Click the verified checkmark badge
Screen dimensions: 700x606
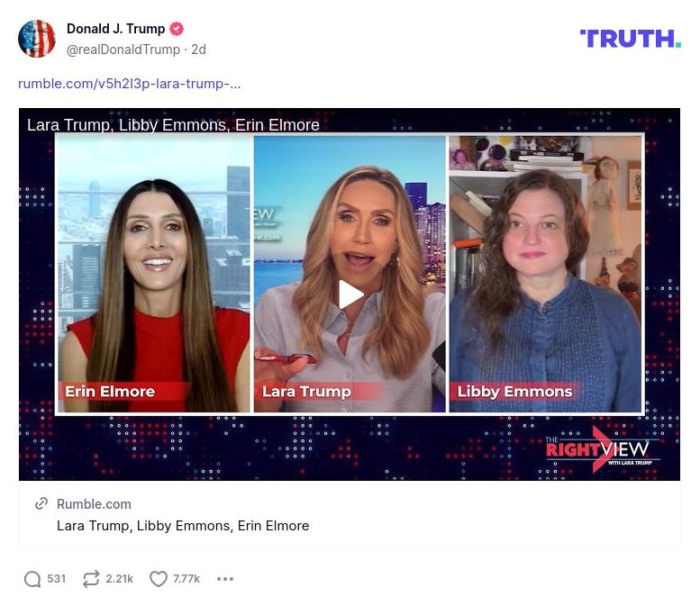pos(177,29)
